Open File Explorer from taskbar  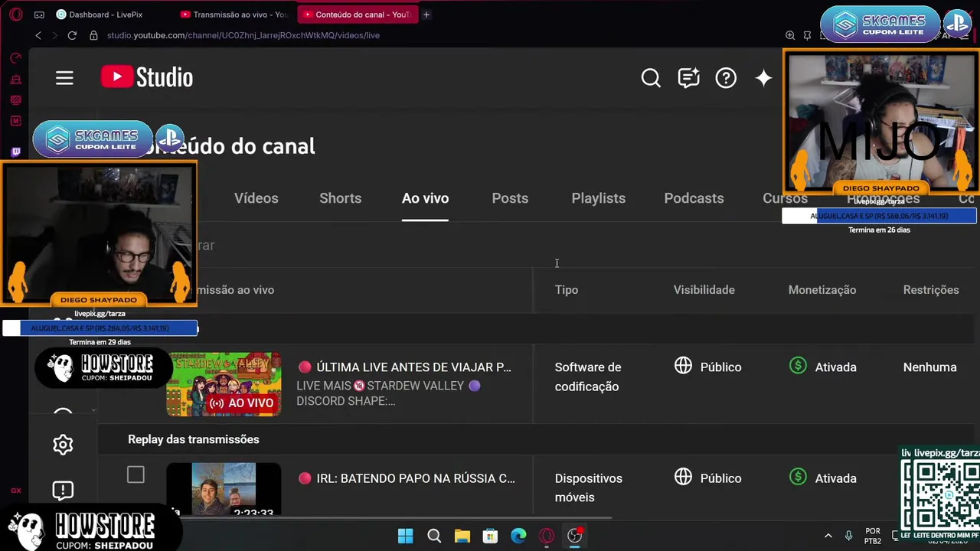point(462,536)
